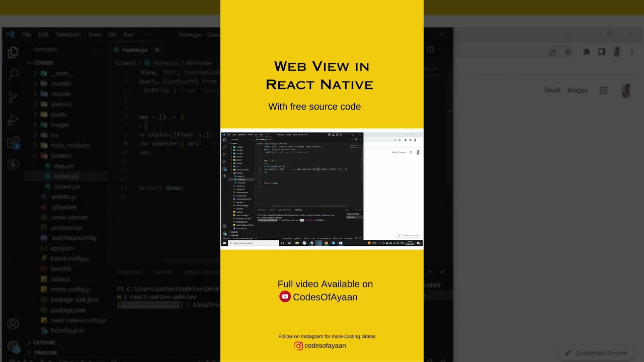Click the Google apps grid icon in Chrome
Viewport: 644px width, 362px height.
click(411, 152)
